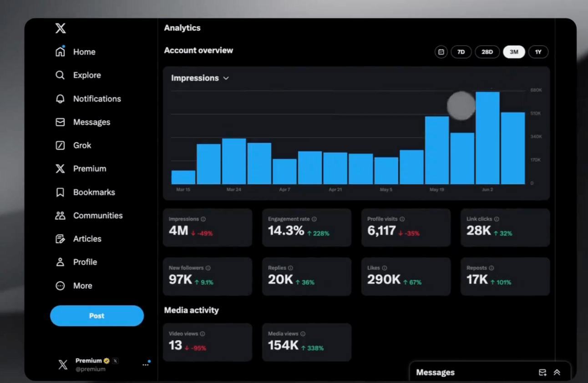Click the "20K" replies value

pos(280,280)
